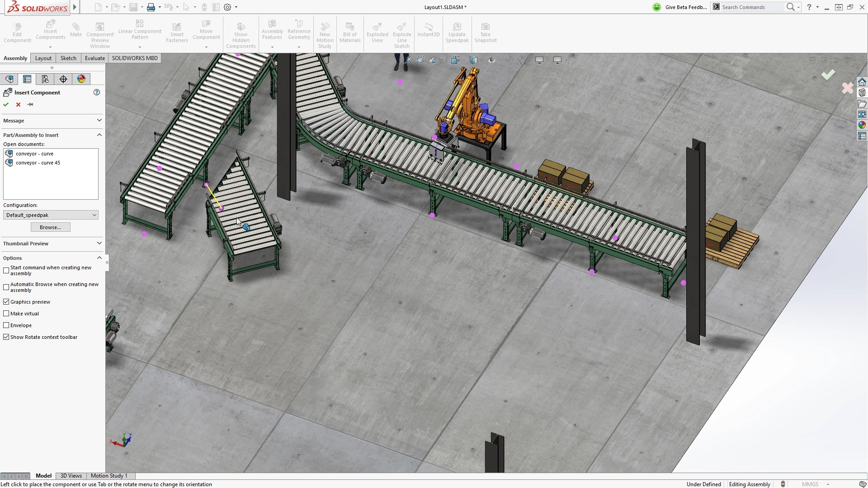Image resolution: width=868 pixels, height=488 pixels.
Task: Click the Print icon in toolbar
Action: click(151, 7)
